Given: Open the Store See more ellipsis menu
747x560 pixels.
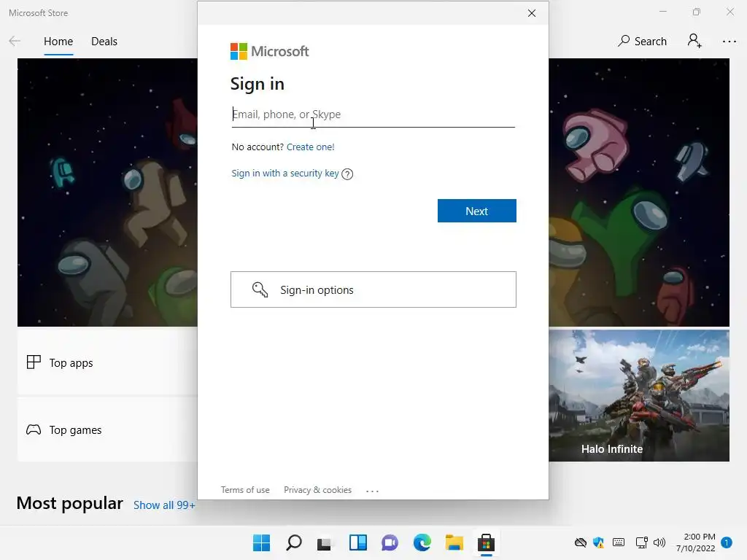Looking at the screenshot, I should pyautogui.click(x=729, y=42).
